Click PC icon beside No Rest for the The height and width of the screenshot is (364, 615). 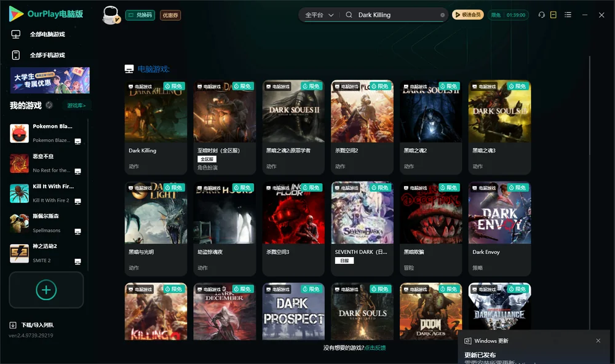[x=77, y=172]
